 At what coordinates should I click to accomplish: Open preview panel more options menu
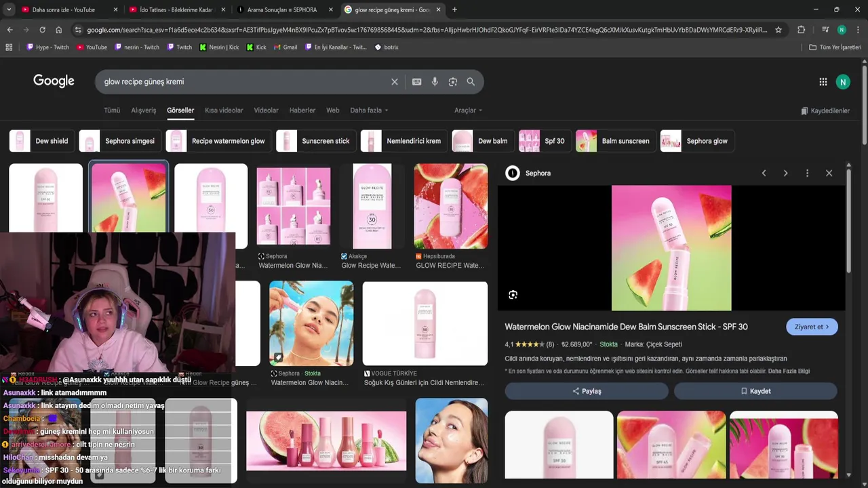pos(807,174)
